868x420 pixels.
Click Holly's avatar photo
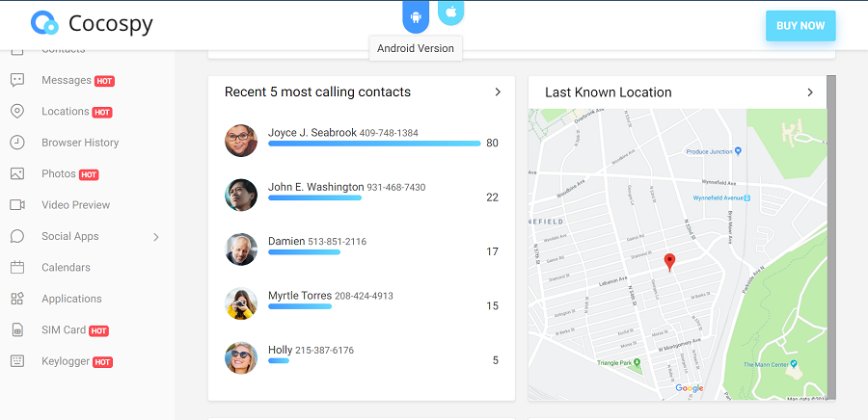point(241,357)
